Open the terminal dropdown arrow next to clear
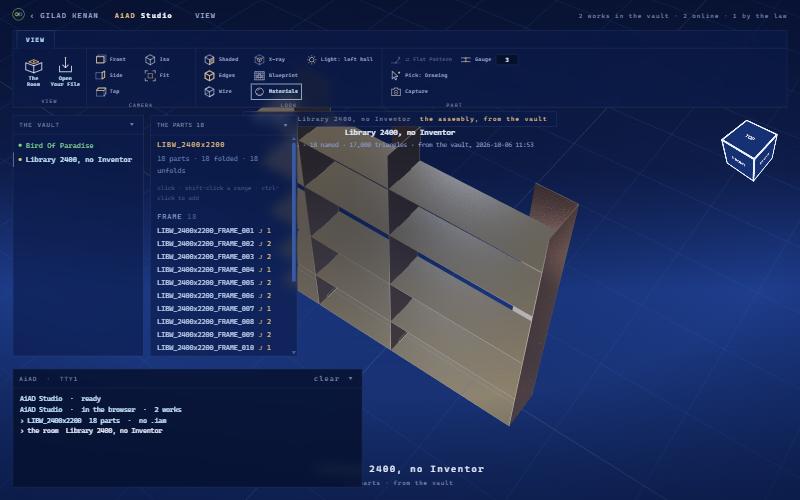Viewport: 800px width, 500px height. (351, 379)
